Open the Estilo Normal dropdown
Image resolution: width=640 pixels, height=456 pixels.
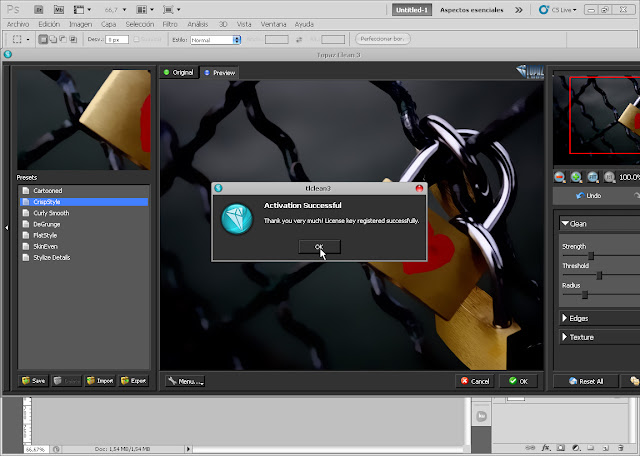click(x=216, y=40)
